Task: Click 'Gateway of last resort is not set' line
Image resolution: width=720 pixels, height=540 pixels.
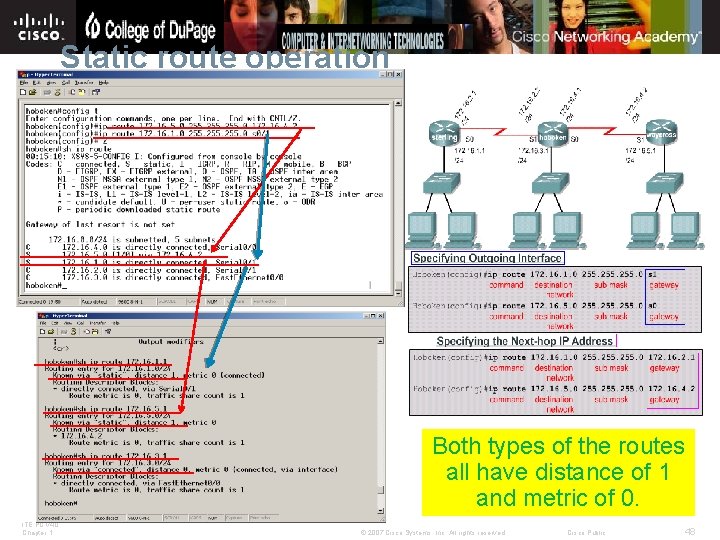Action: click(100, 225)
